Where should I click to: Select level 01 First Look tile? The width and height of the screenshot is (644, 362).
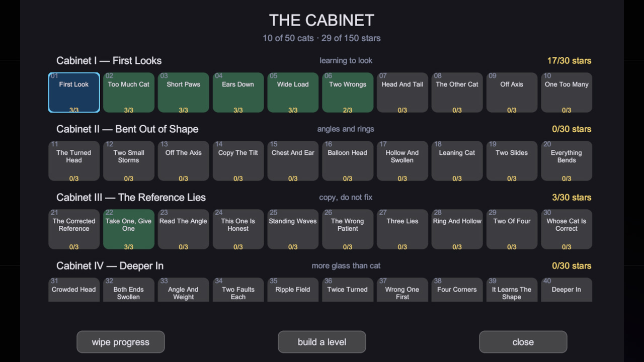point(74,93)
